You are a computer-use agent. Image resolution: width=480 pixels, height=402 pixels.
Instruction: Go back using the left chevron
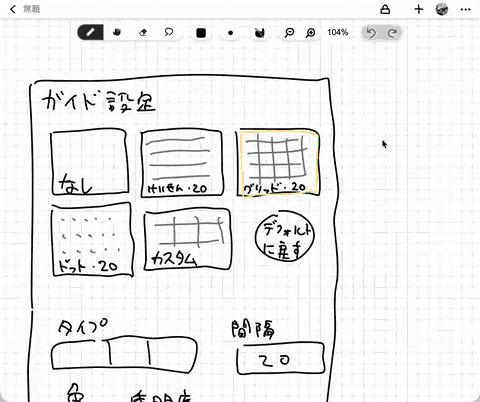click(x=13, y=9)
